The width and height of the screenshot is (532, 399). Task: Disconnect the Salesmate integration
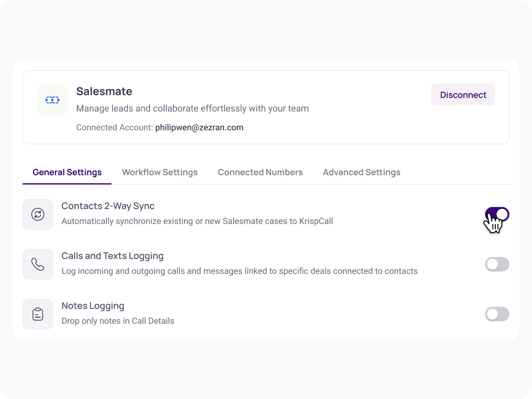coord(463,95)
